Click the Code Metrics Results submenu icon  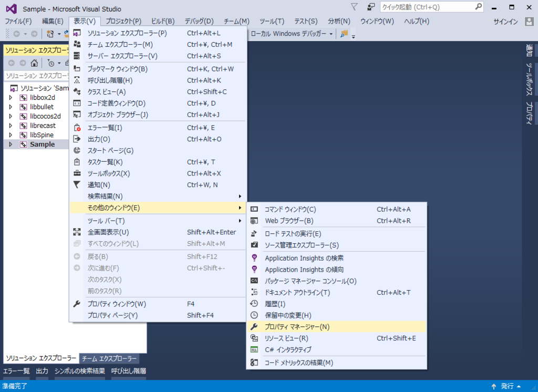point(254,363)
